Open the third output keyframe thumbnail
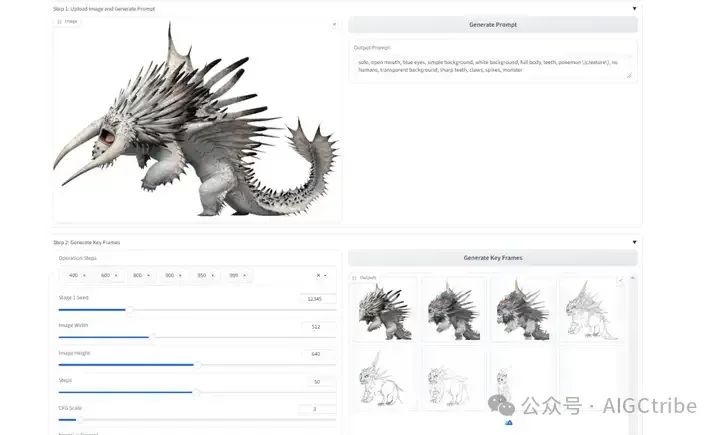720x435 pixels. coord(523,311)
